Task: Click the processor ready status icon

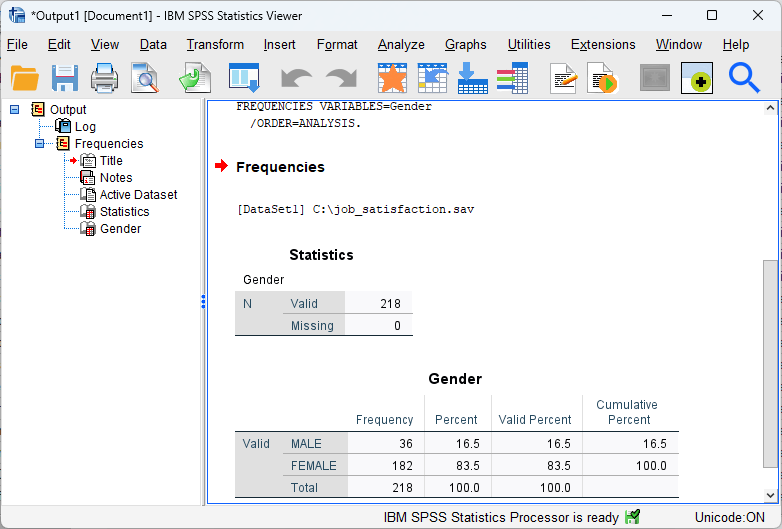Action: pos(632,517)
